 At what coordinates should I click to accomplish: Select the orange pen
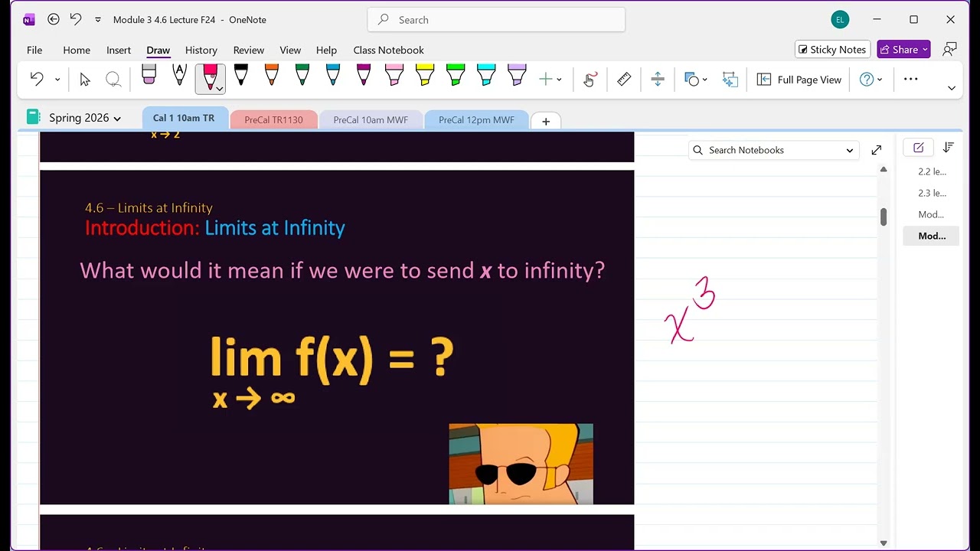coord(272,75)
